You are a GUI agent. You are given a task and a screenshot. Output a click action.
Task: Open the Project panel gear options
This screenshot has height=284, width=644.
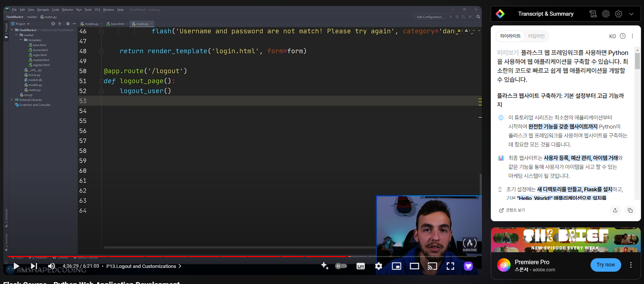68,24
